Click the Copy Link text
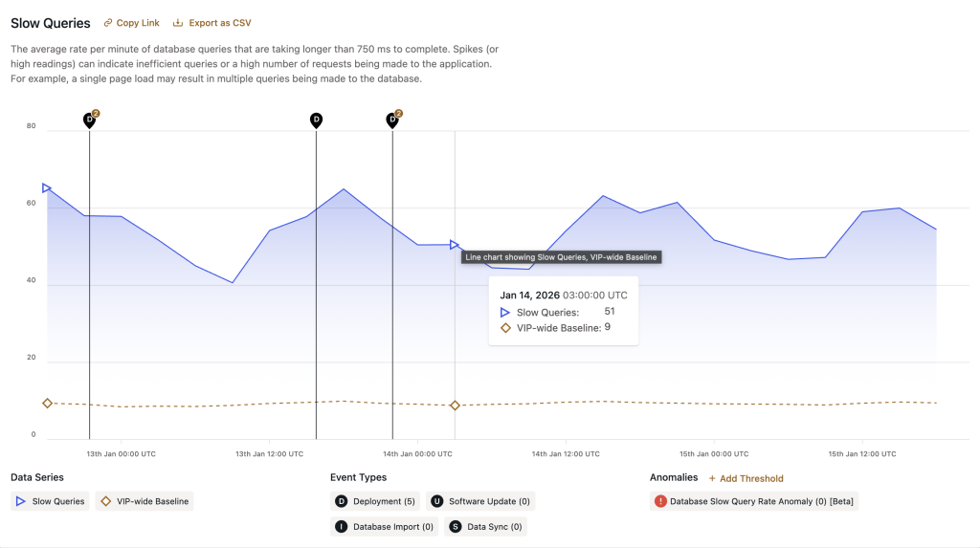 point(138,23)
